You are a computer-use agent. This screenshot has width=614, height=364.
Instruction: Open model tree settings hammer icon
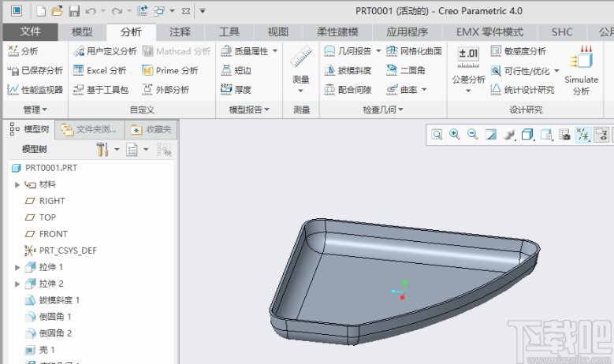click(x=102, y=149)
